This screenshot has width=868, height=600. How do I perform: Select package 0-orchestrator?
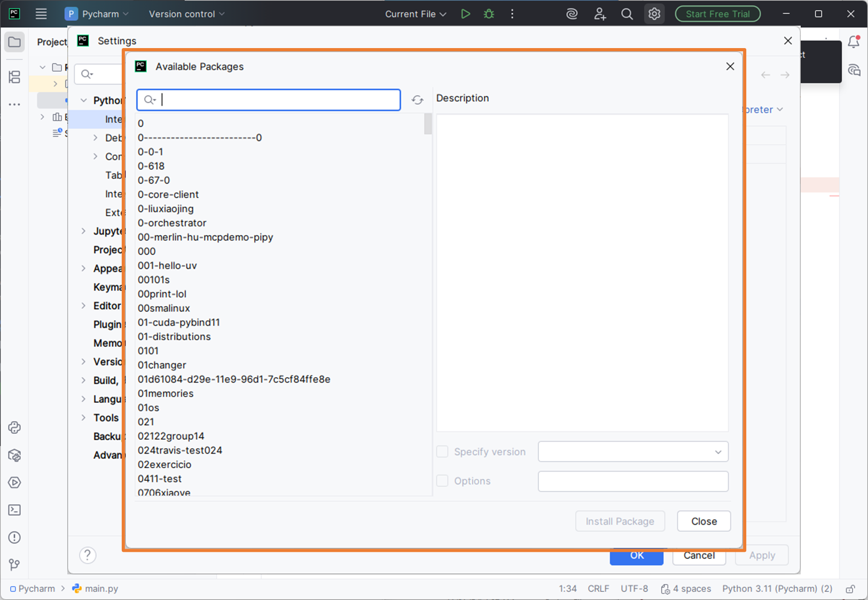click(x=172, y=223)
